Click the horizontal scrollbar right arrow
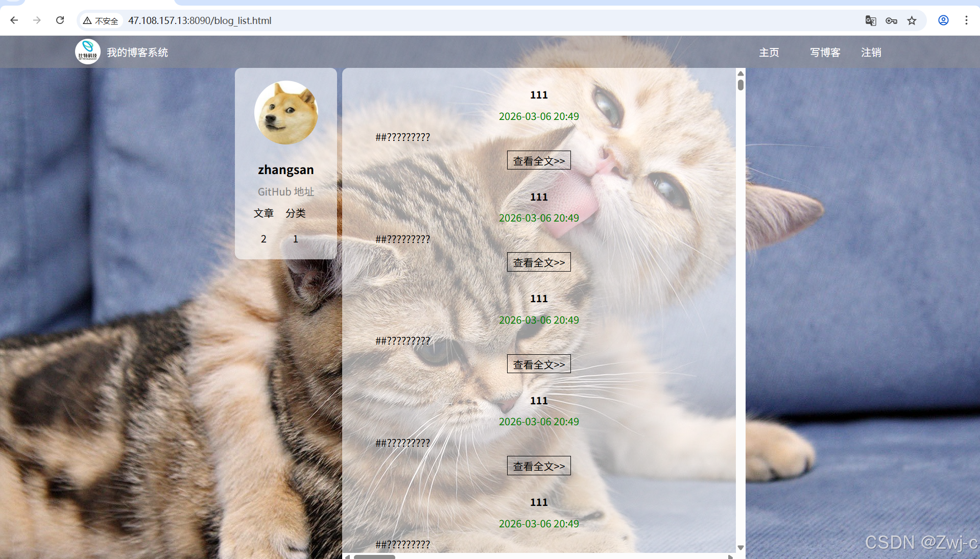The image size is (980, 559). [x=731, y=556]
